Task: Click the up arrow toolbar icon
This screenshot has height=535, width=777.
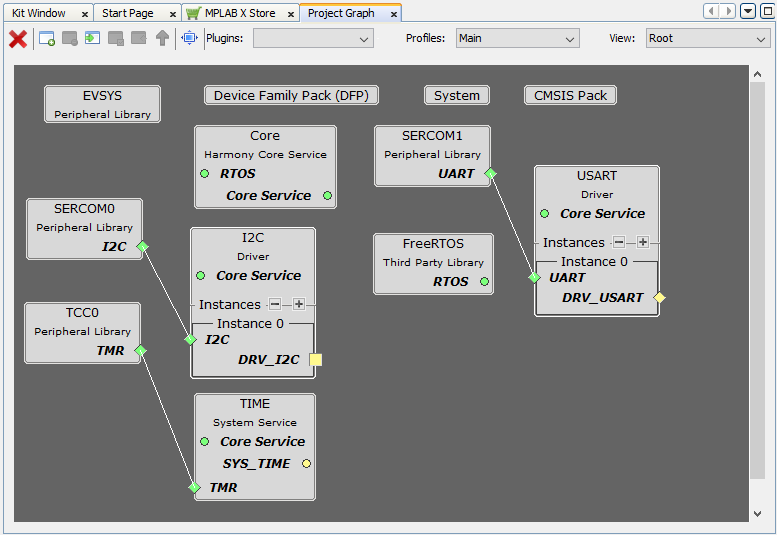Action: click(x=162, y=39)
